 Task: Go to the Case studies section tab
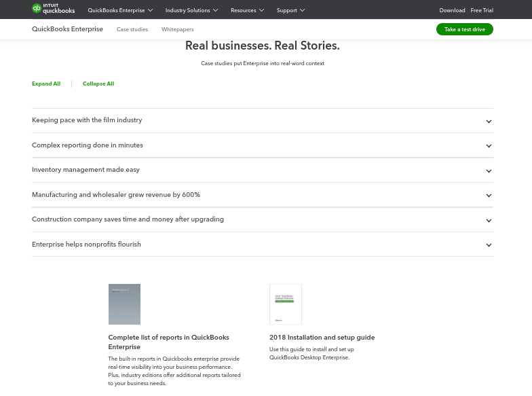click(x=132, y=30)
